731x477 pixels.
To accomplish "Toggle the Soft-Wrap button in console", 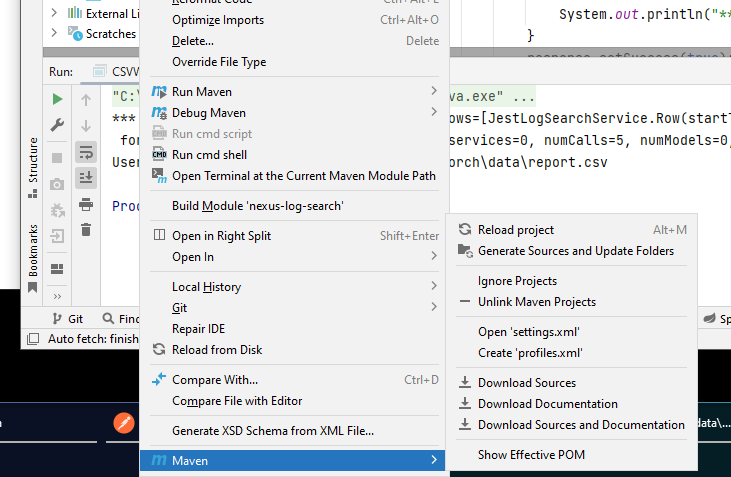I will [x=86, y=152].
